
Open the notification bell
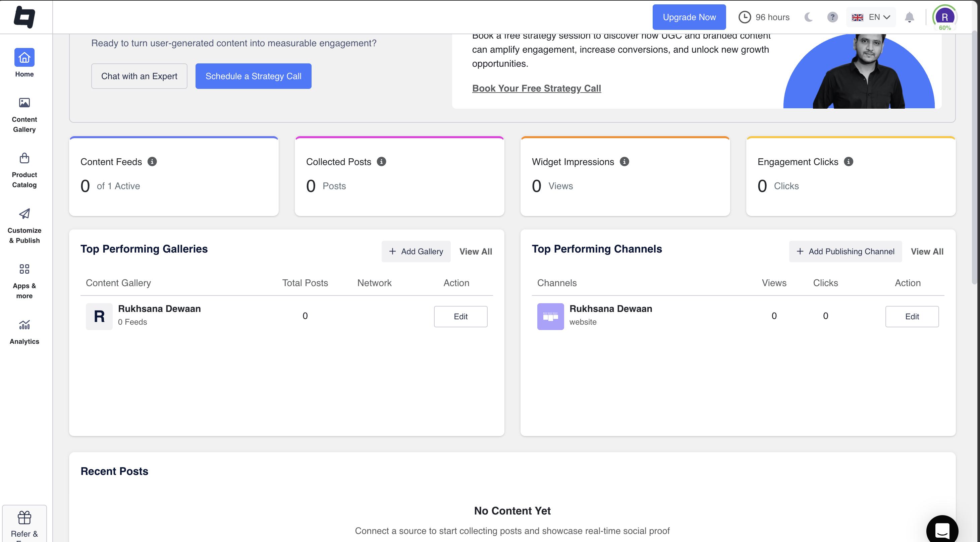click(x=910, y=17)
